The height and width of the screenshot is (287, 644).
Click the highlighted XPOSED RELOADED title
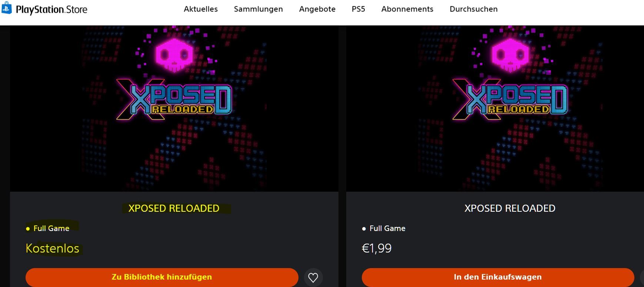174,208
